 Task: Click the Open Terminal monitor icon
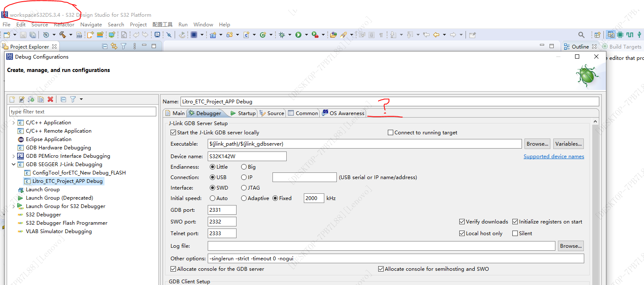coord(157,35)
